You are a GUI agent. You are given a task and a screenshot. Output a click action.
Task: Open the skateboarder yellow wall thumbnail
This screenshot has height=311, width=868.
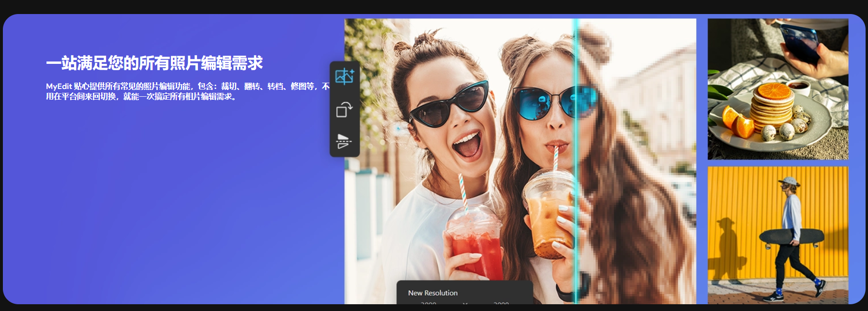click(x=777, y=235)
